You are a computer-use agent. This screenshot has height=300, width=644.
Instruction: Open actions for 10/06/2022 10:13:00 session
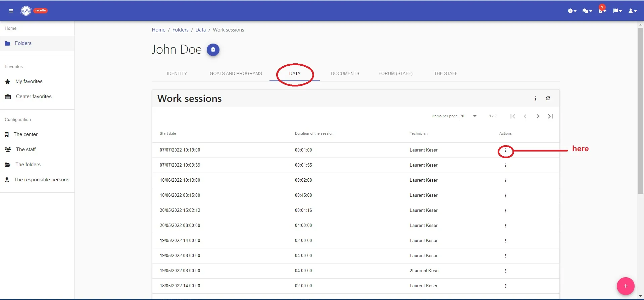point(505,180)
